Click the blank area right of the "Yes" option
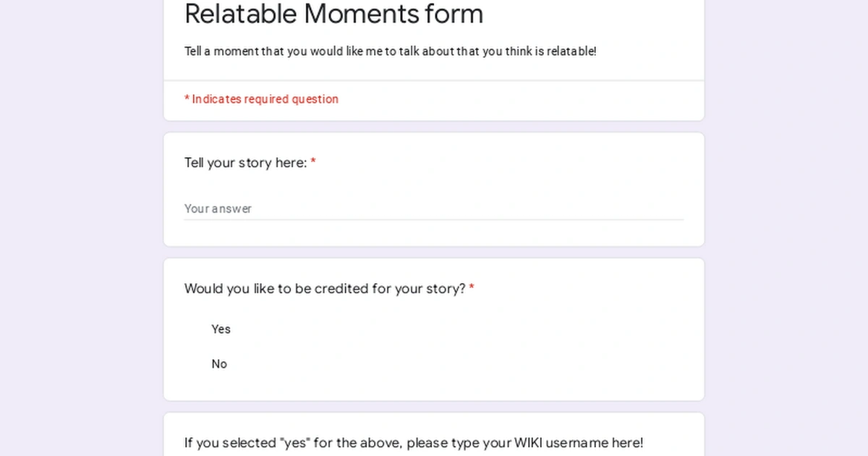This screenshot has height=456, width=868. (434, 329)
